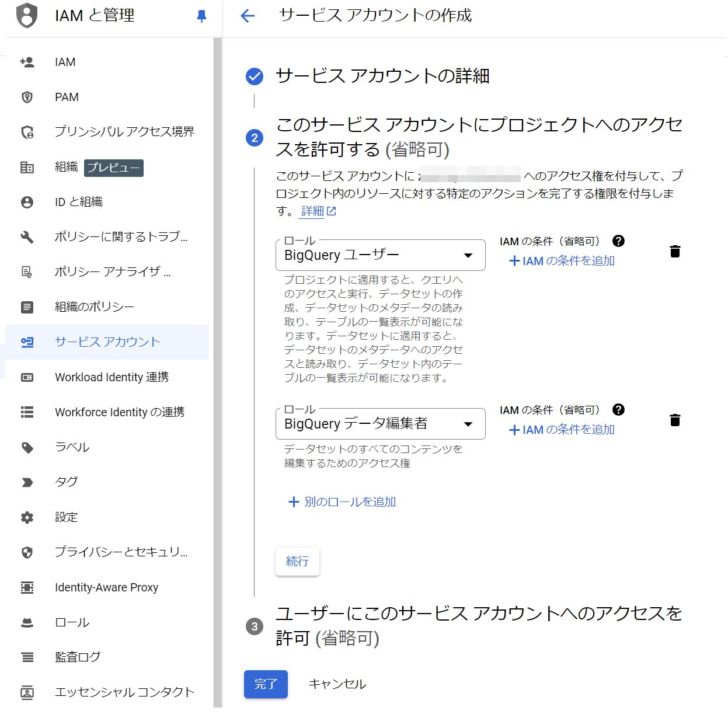Add another role with 別のロールを追加

coord(343,502)
